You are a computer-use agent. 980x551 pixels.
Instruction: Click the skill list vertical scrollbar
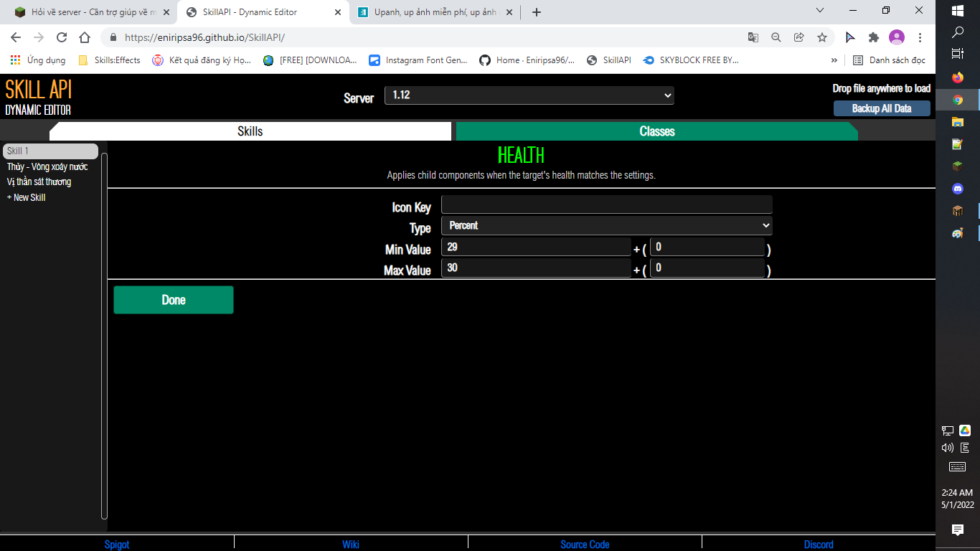[104, 336]
